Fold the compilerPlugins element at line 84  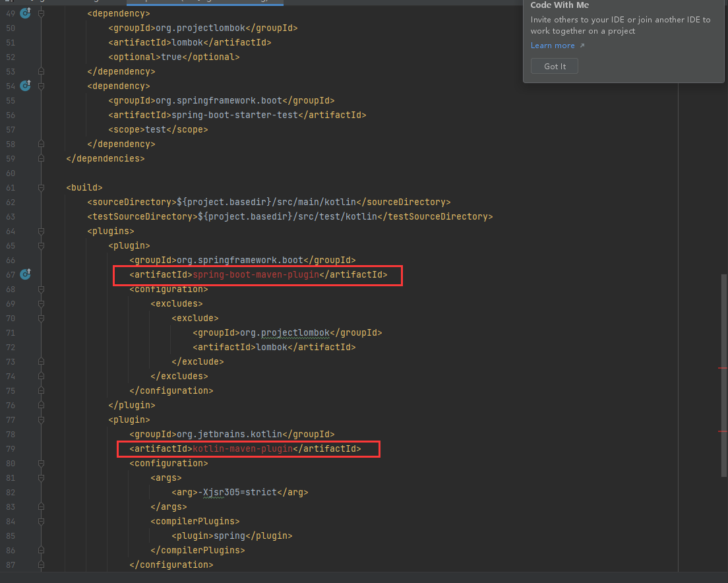(41, 521)
